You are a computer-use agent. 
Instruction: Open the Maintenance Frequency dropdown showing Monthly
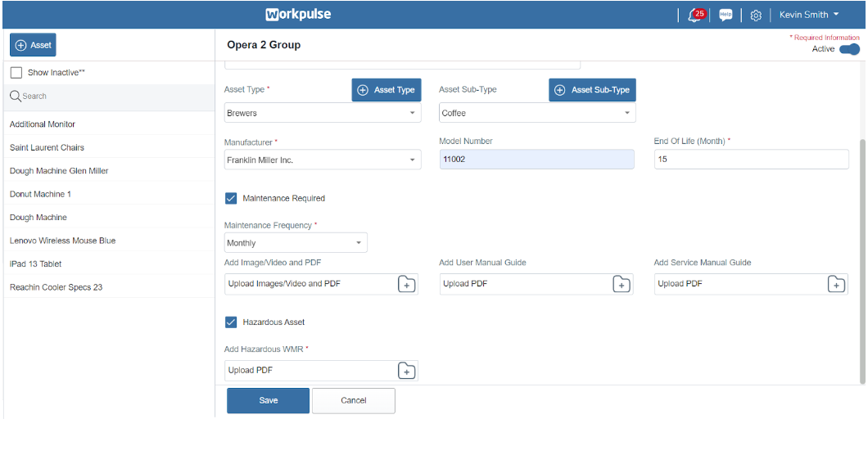296,243
